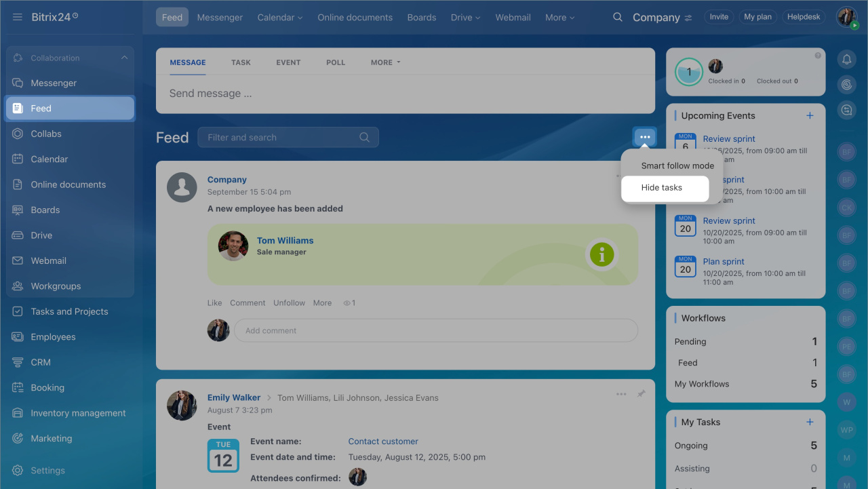Open the Feed three-dots options button
The height and width of the screenshot is (489, 868).
[644, 137]
